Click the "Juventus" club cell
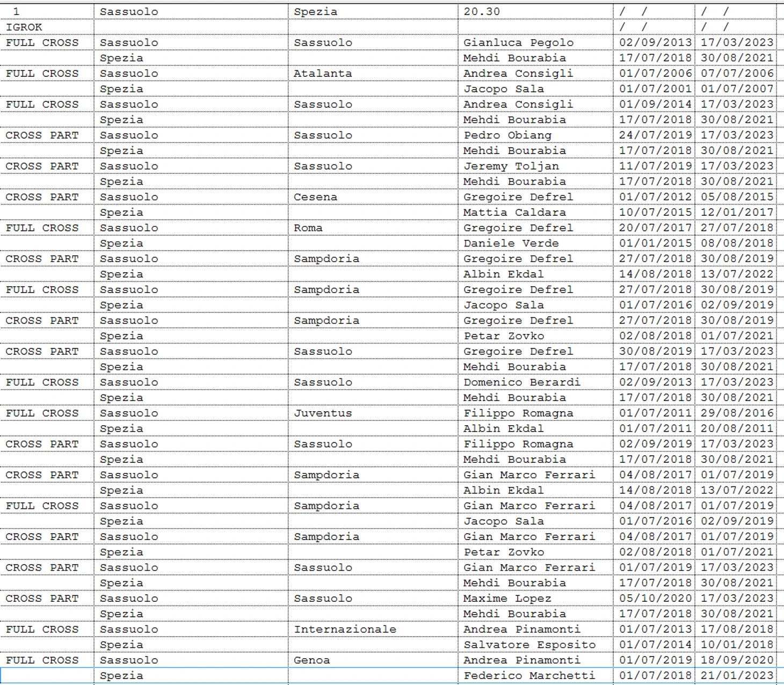784x685 pixels. (x=323, y=413)
